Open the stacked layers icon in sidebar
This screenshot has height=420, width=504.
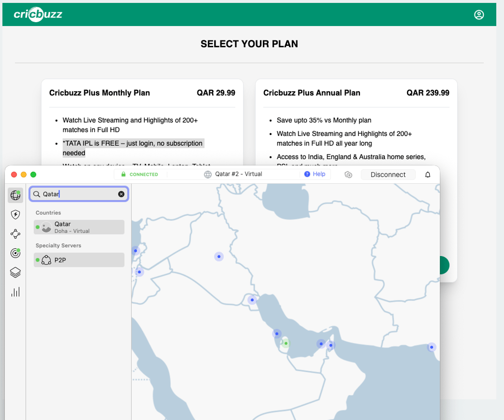[x=15, y=272]
